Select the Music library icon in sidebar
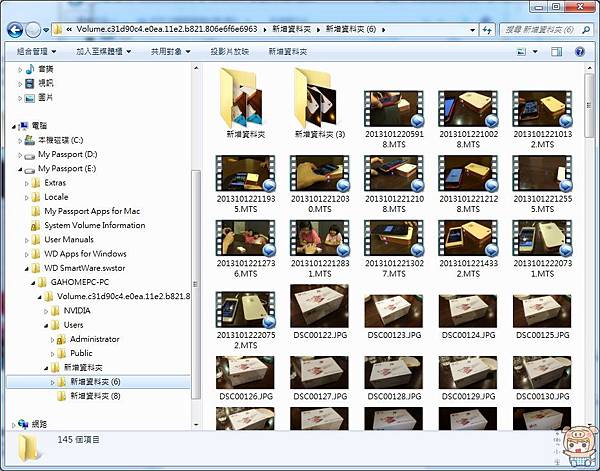This screenshot has width=600, height=471. click(30, 69)
